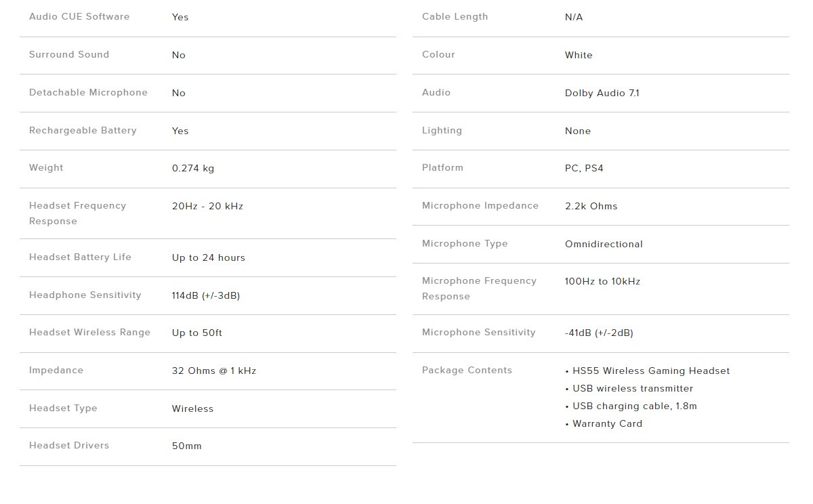Select the White colour value
The width and height of the screenshot is (813, 504).
[x=579, y=56]
